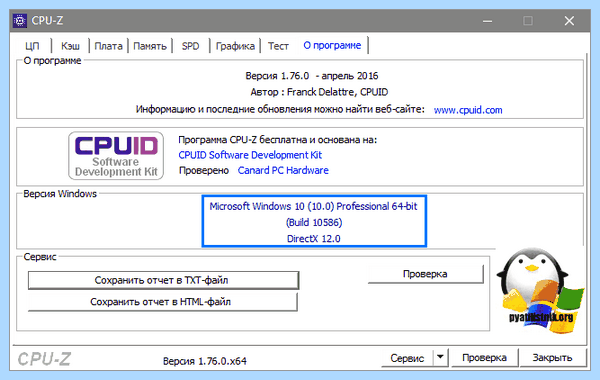
Task: Visit the www.cpuid.com link
Action: tap(468, 110)
